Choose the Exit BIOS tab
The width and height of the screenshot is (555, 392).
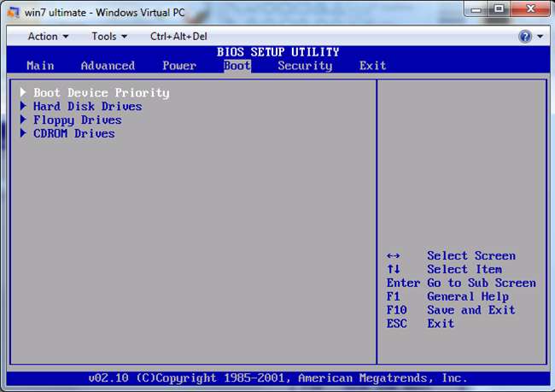pyautogui.click(x=372, y=66)
